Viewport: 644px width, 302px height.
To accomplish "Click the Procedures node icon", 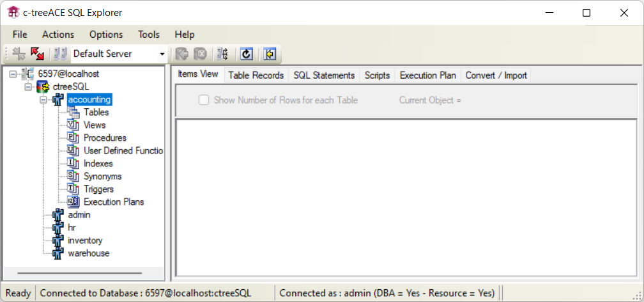I will (73, 138).
